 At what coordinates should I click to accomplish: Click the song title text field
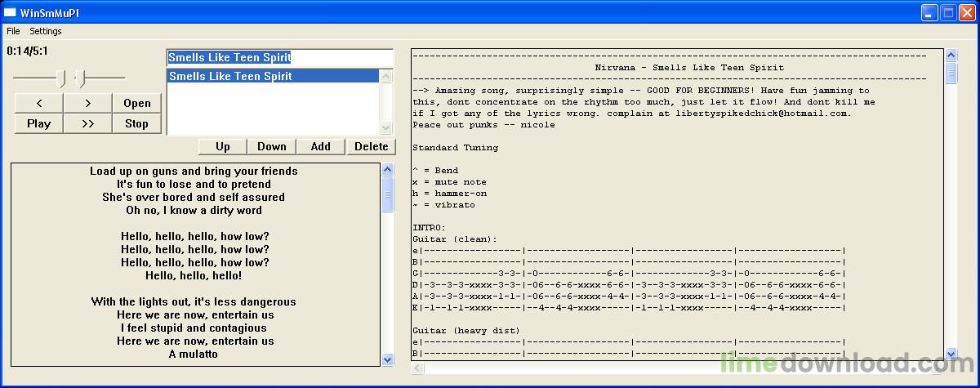point(279,58)
